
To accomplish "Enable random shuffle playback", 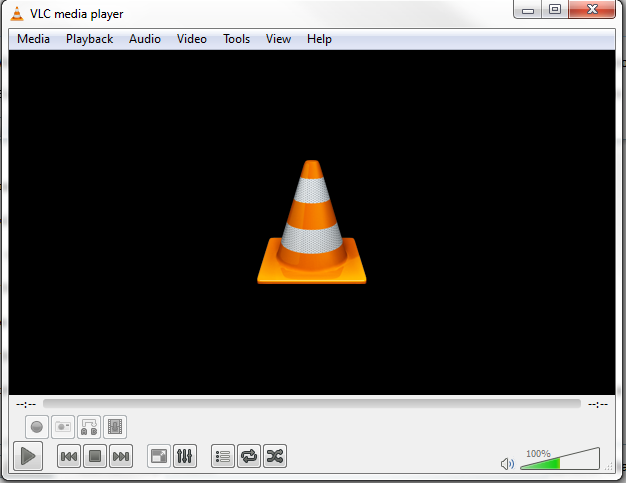I will point(275,457).
